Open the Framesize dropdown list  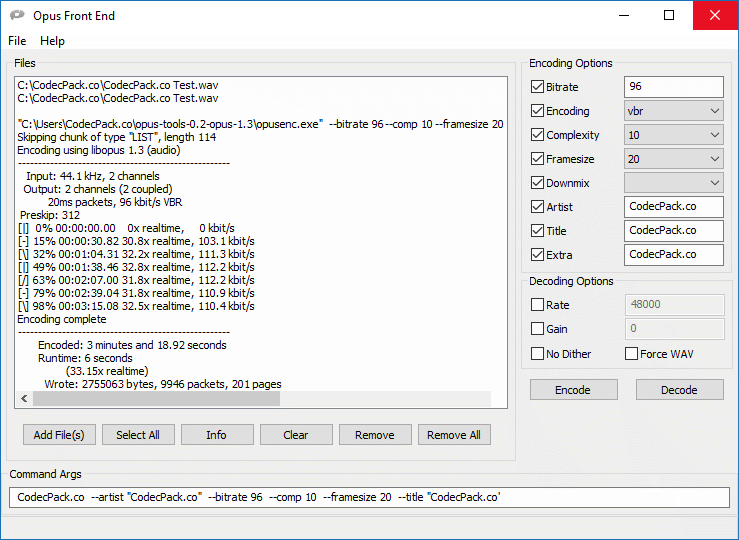coord(673,159)
